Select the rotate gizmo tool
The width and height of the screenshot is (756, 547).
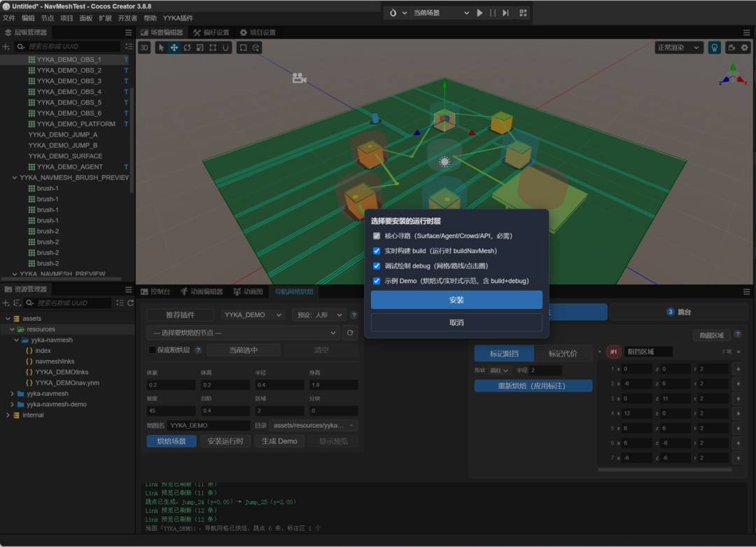click(x=187, y=47)
